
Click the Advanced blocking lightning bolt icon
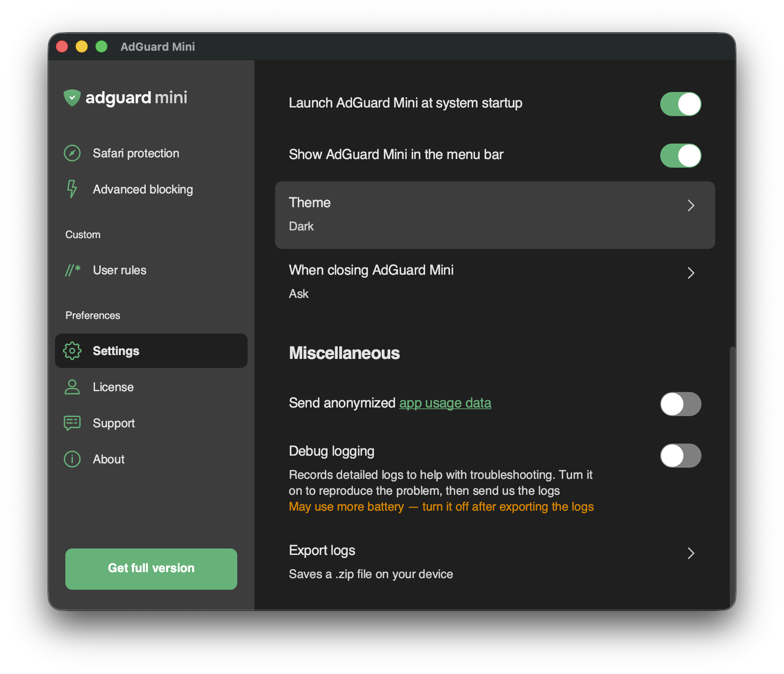pyautogui.click(x=72, y=189)
